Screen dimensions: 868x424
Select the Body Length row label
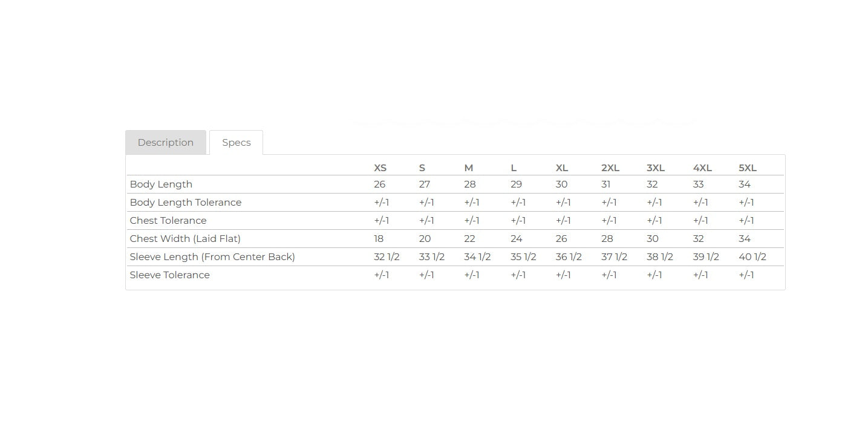pos(161,184)
